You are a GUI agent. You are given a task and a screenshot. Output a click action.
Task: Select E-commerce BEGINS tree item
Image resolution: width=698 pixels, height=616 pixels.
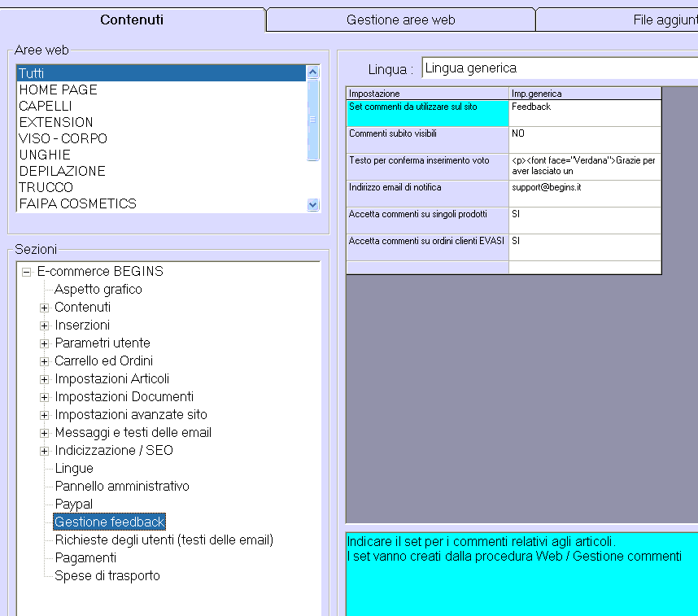pos(100,271)
